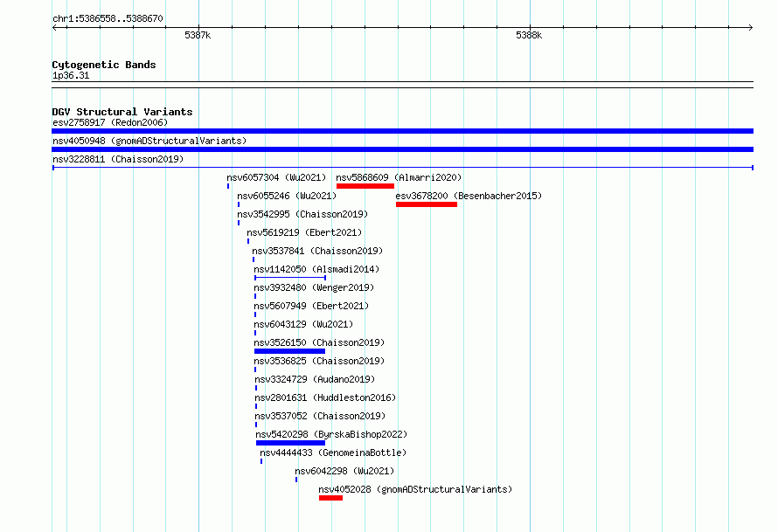
Task: Select the 1p36.31 band label
Action: click(71, 76)
